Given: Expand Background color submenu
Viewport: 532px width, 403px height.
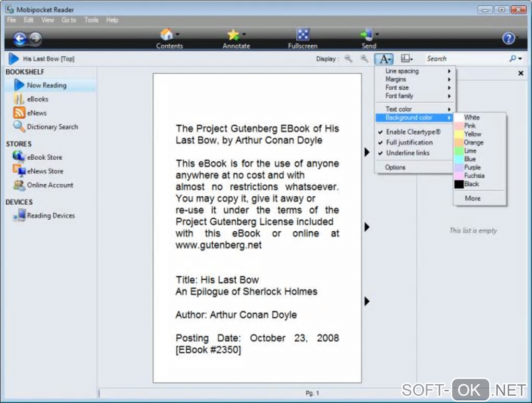Looking at the screenshot, I should coord(414,117).
